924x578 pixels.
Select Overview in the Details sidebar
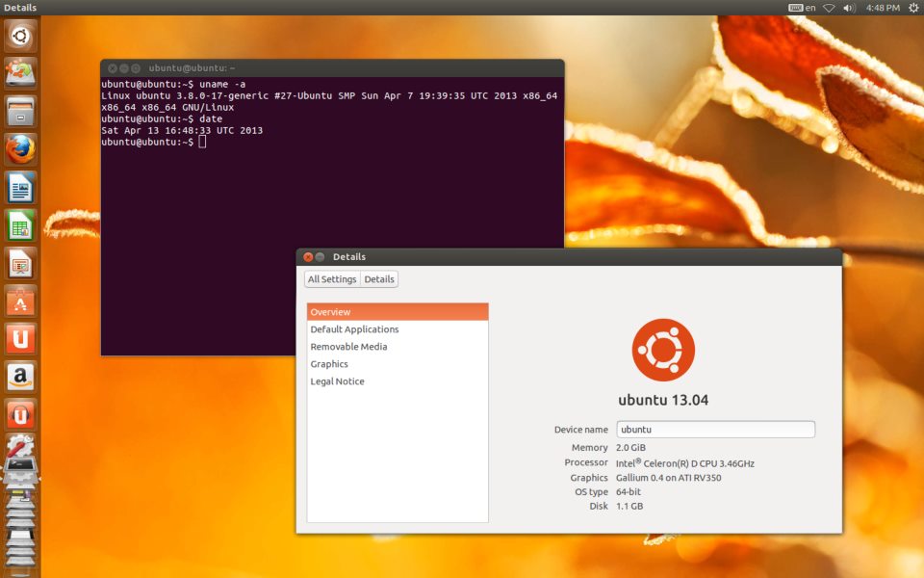[398, 312]
